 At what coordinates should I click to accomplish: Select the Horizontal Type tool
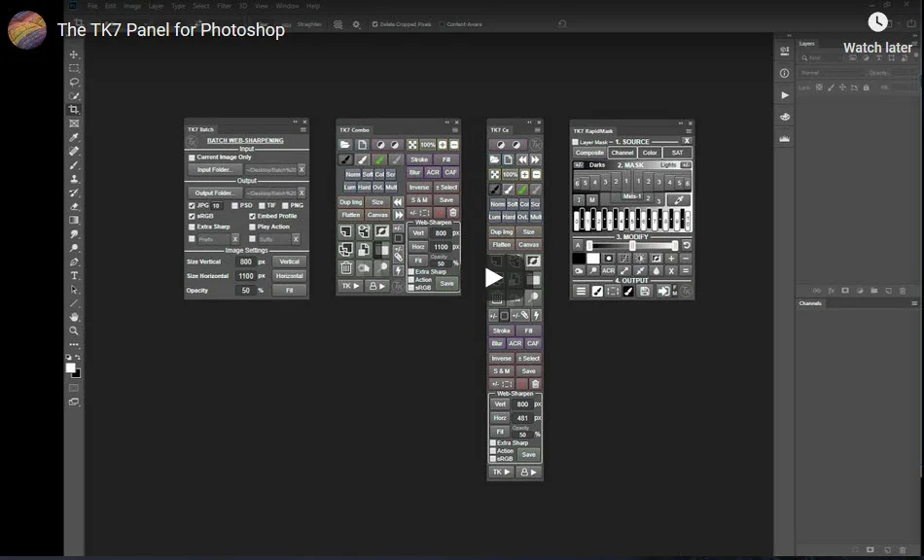pos(74,275)
